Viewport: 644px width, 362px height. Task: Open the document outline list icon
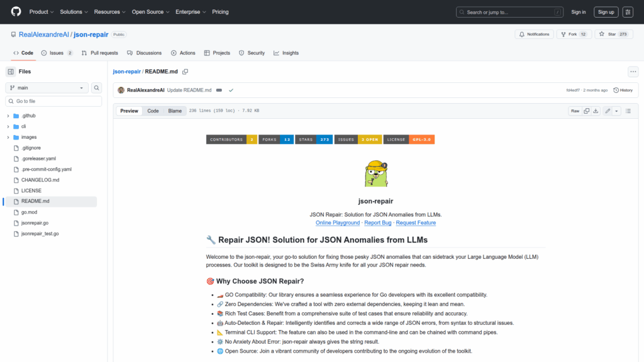(628, 111)
